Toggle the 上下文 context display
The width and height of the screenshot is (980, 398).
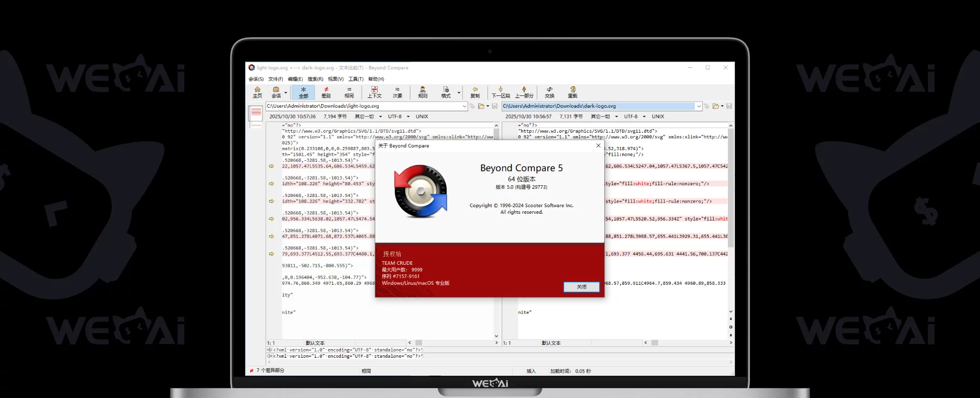[375, 92]
